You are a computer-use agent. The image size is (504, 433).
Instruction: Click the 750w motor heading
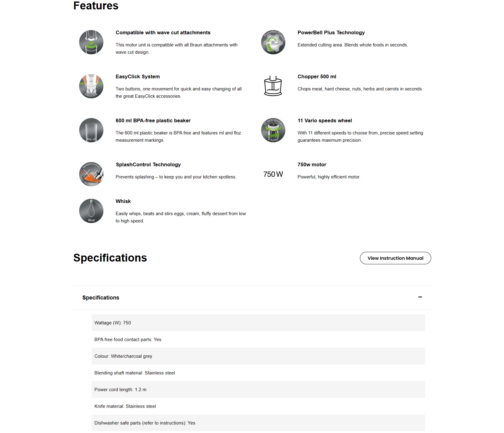(312, 165)
